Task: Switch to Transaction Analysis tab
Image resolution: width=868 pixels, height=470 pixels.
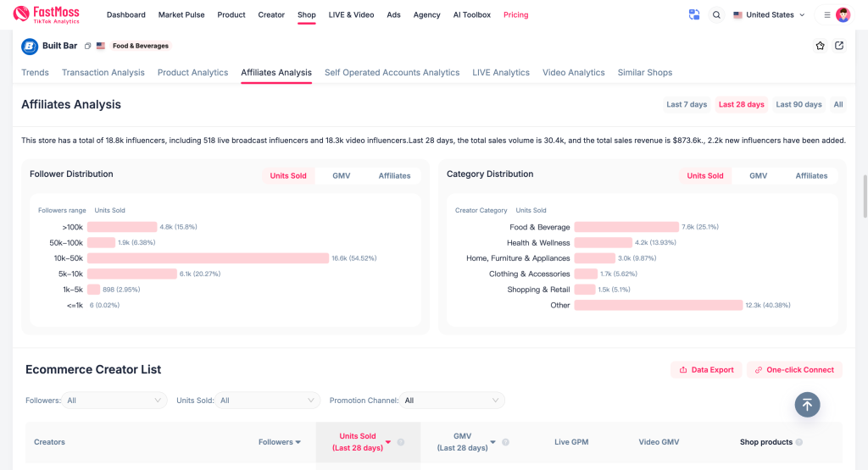Action: pyautogui.click(x=103, y=73)
